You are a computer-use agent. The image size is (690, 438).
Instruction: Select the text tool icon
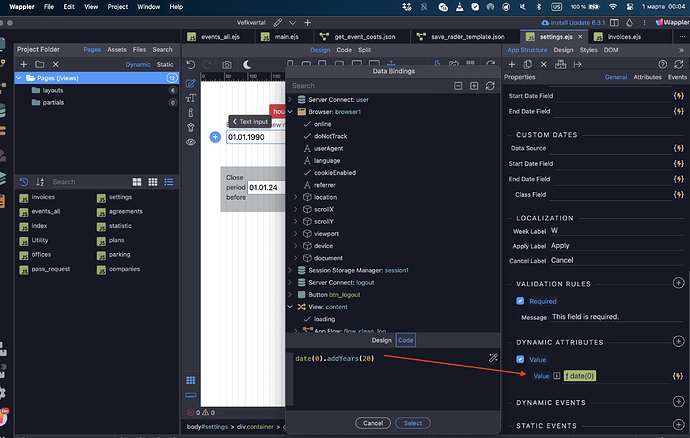click(191, 98)
